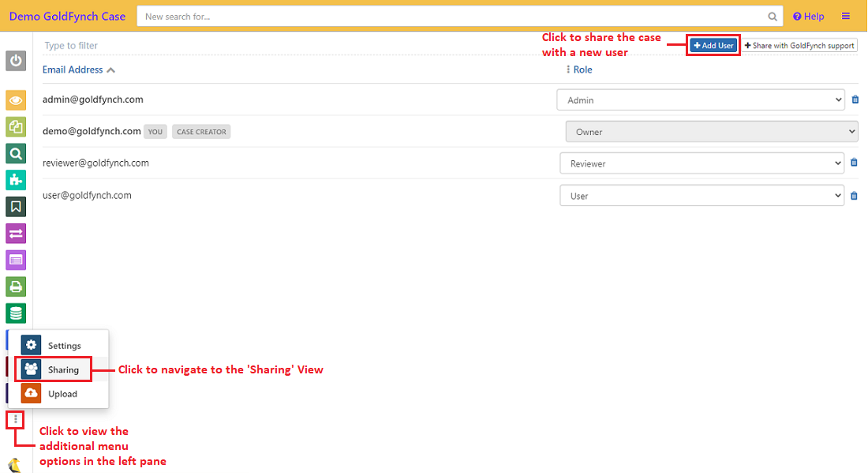Open the orange eye view icon

[x=16, y=100]
